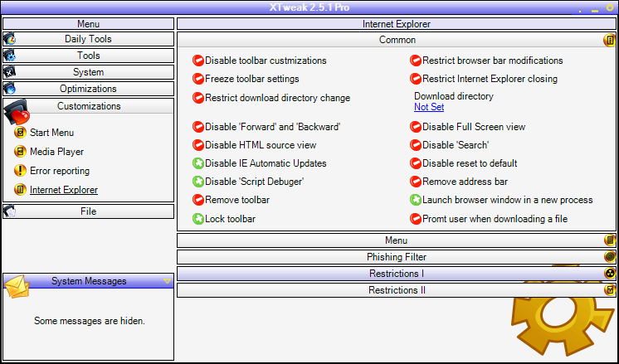Collapse System Messages with yellow arrow
Viewport: 619px width, 364px height.
coord(167,281)
